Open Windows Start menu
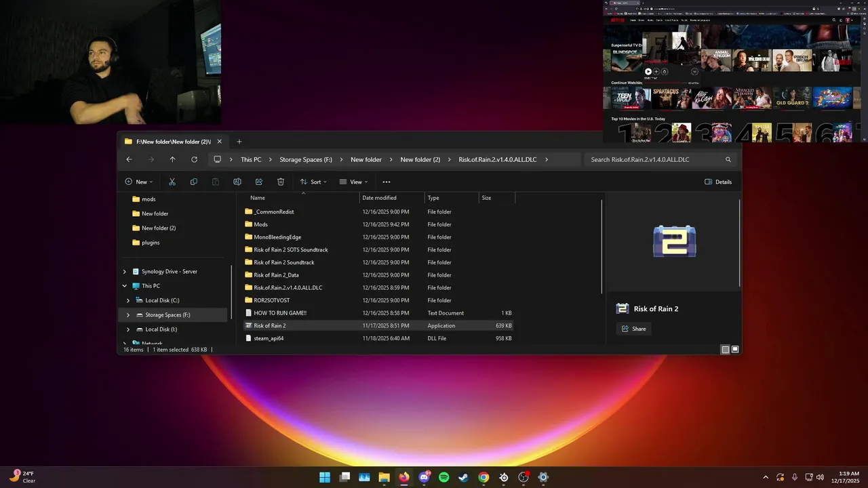868x488 pixels. pos(325,477)
